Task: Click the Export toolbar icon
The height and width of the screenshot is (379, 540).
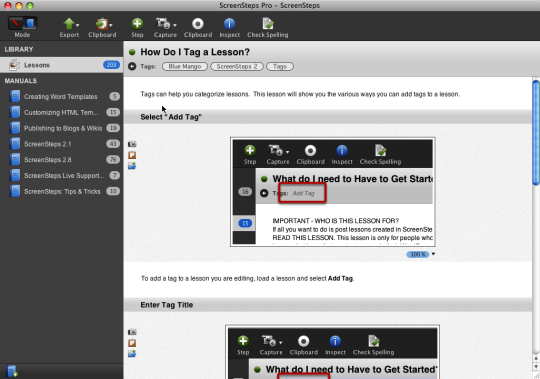Action: tap(69, 24)
